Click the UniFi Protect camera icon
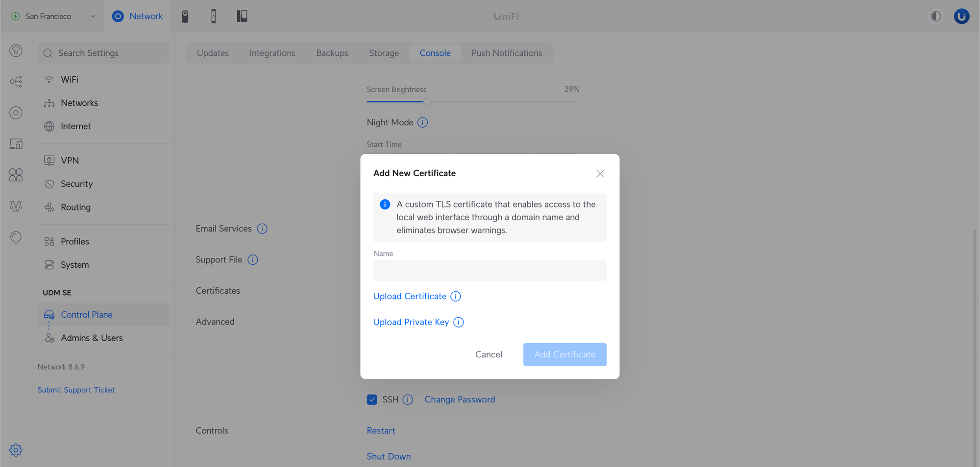Image resolution: width=980 pixels, height=467 pixels. [185, 16]
